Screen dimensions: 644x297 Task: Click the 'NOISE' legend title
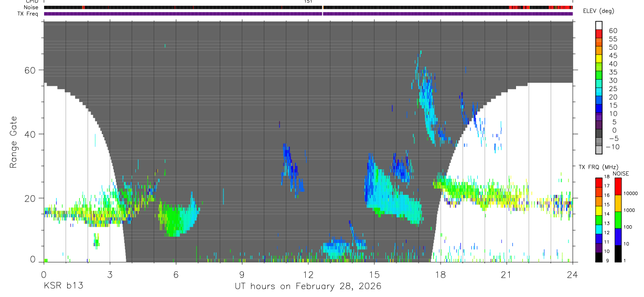pos(620,173)
